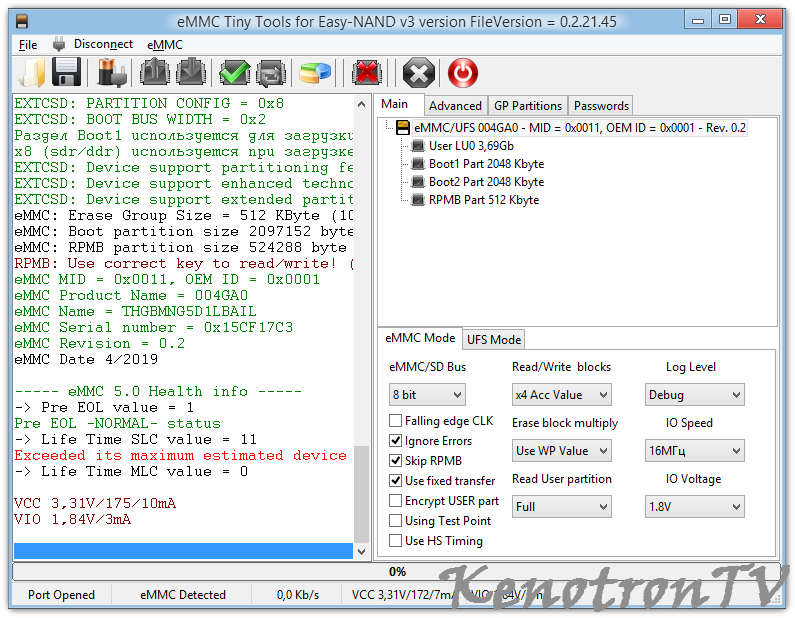Open Read/Write blocks x4 Acc Value dropdown
The image size is (795, 618).
pos(562,395)
